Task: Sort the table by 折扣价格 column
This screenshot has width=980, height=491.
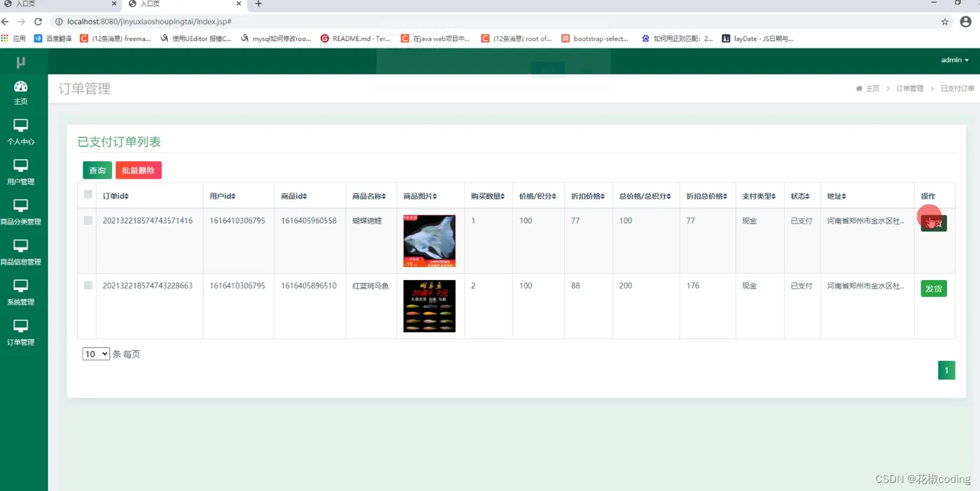Action: [588, 196]
